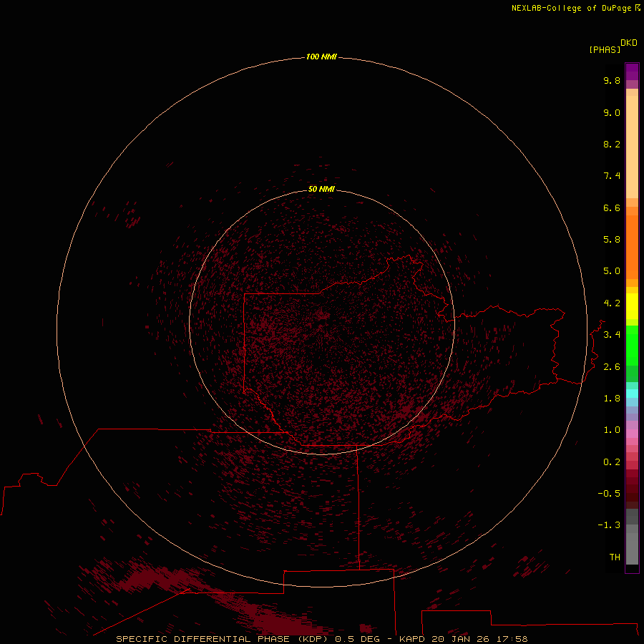Viewport: 644px width, 644px height.
Task: Click the 5.0 scale value
Action: point(612,271)
